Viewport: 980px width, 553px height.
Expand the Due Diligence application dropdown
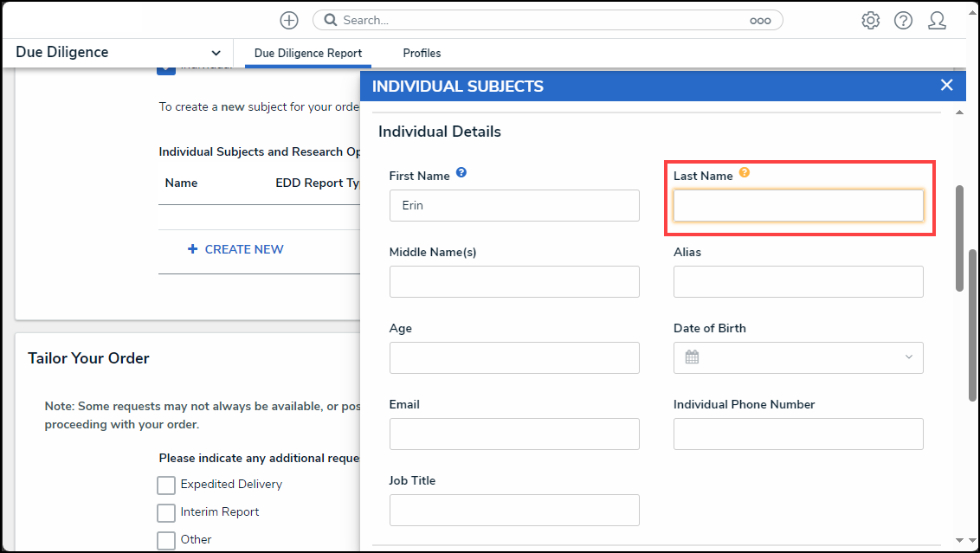click(x=216, y=53)
